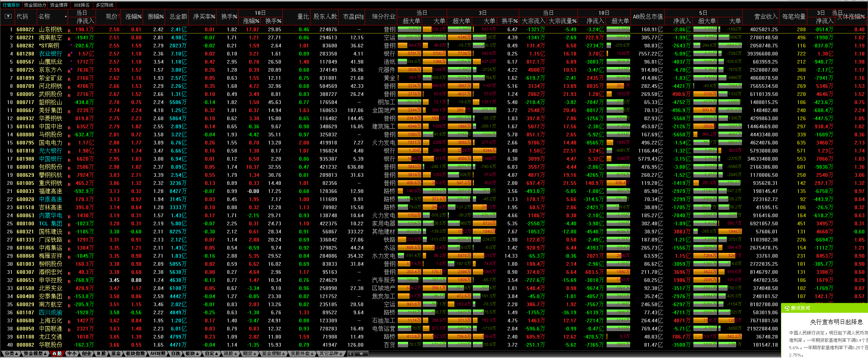Viewport: 868px width, 358px height.
Task: Click the R margin marker beside 山东钢铁
Action: [69, 31]
